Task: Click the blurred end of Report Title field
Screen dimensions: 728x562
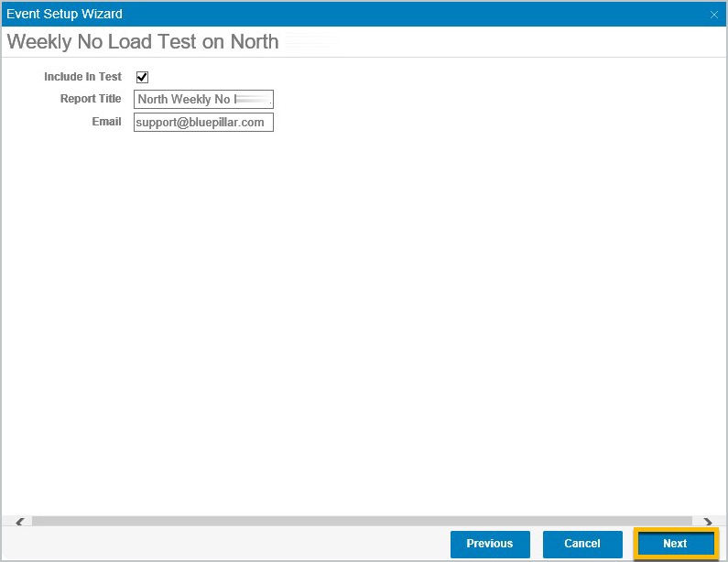Action: pyautogui.click(x=254, y=99)
